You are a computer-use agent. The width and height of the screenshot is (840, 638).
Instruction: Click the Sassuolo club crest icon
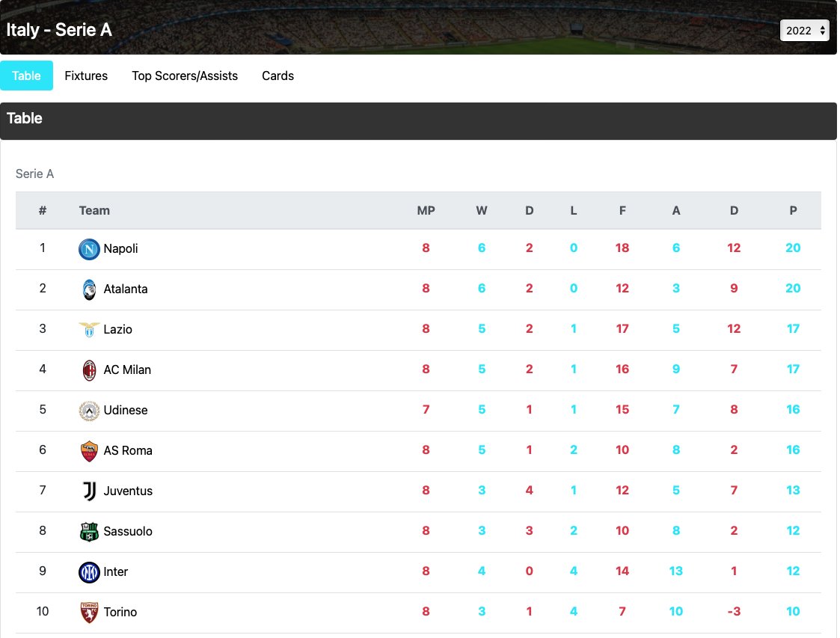tap(89, 532)
